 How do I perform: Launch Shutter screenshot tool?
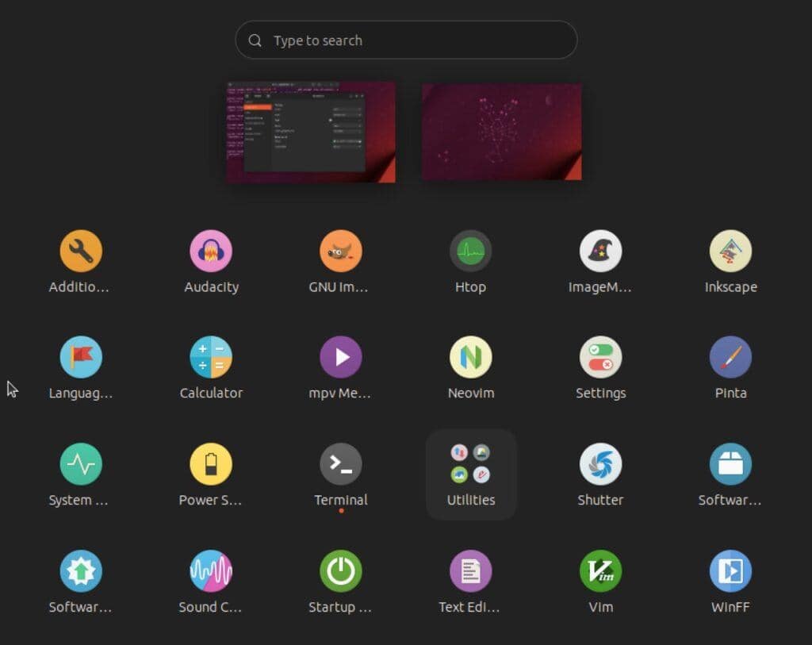point(601,464)
